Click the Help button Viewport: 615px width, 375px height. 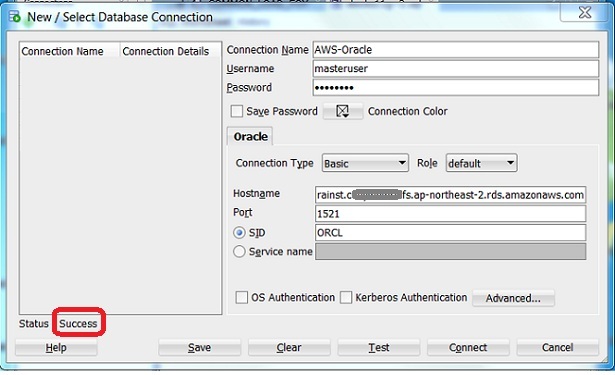point(56,348)
